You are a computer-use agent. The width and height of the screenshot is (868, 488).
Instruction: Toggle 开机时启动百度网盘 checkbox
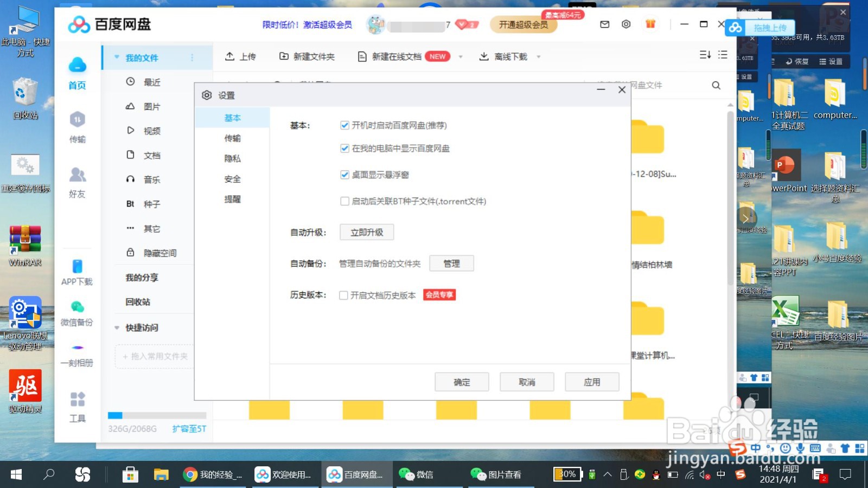344,125
